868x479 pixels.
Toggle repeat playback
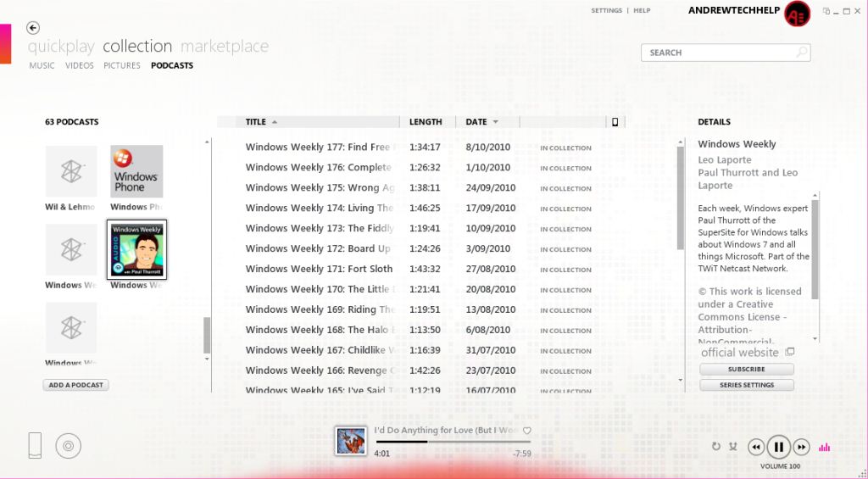pos(715,446)
